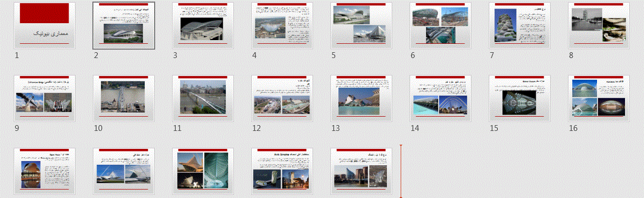
Task: Open the highlighted slide 2 thumbnail
Action: pyautogui.click(x=124, y=25)
